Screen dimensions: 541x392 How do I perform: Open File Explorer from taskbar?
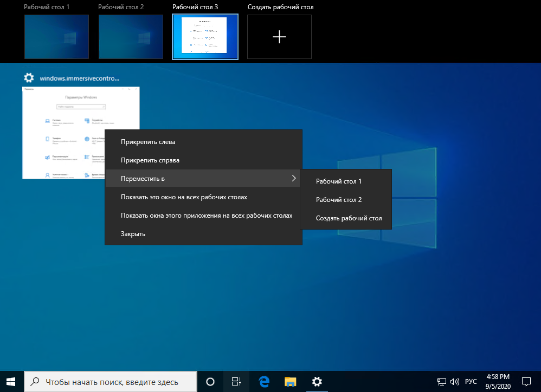(x=291, y=382)
